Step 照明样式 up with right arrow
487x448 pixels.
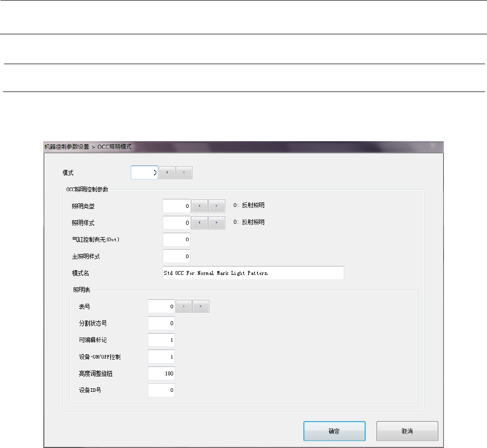217,223
